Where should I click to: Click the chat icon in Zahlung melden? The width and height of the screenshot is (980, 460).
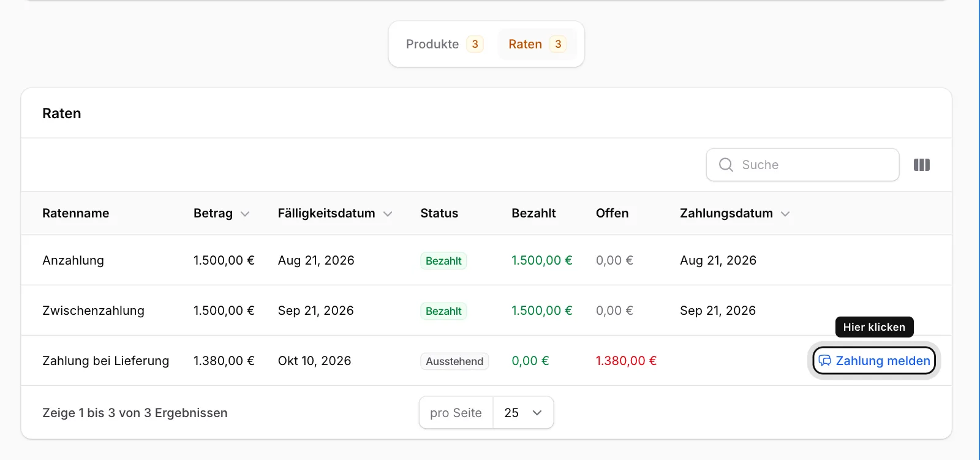coord(825,361)
